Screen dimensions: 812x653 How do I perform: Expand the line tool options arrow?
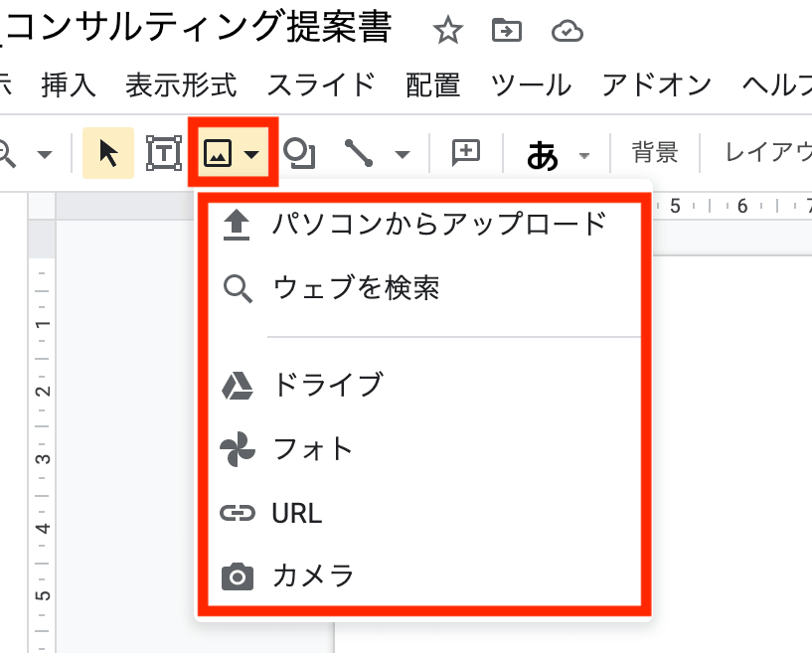[x=403, y=154]
